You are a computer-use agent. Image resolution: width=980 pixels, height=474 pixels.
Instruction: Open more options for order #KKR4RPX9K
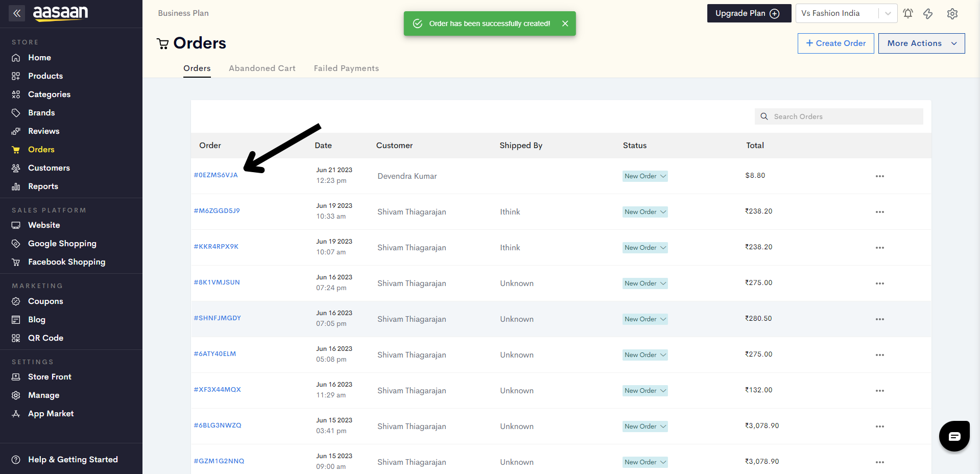click(880, 248)
